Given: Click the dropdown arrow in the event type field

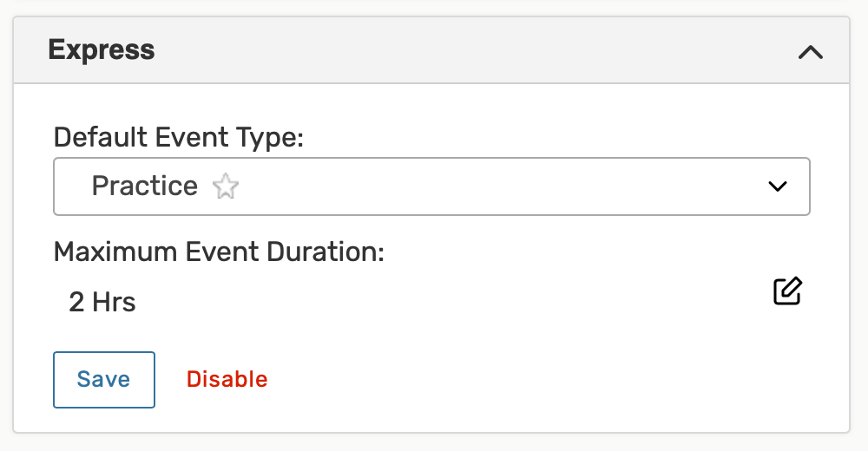Looking at the screenshot, I should pos(777,186).
